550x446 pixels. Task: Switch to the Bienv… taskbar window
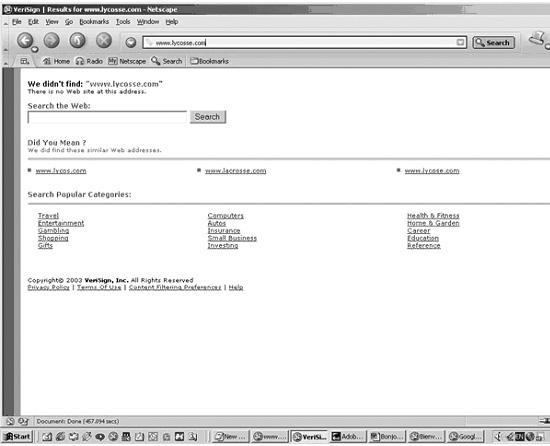point(426,437)
